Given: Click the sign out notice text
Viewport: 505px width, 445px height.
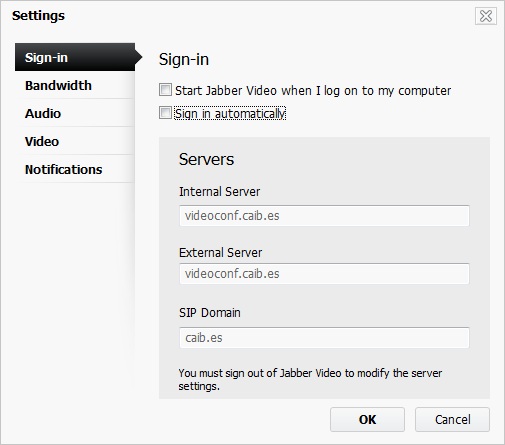Looking at the screenshot, I should (x=310, y=379).
